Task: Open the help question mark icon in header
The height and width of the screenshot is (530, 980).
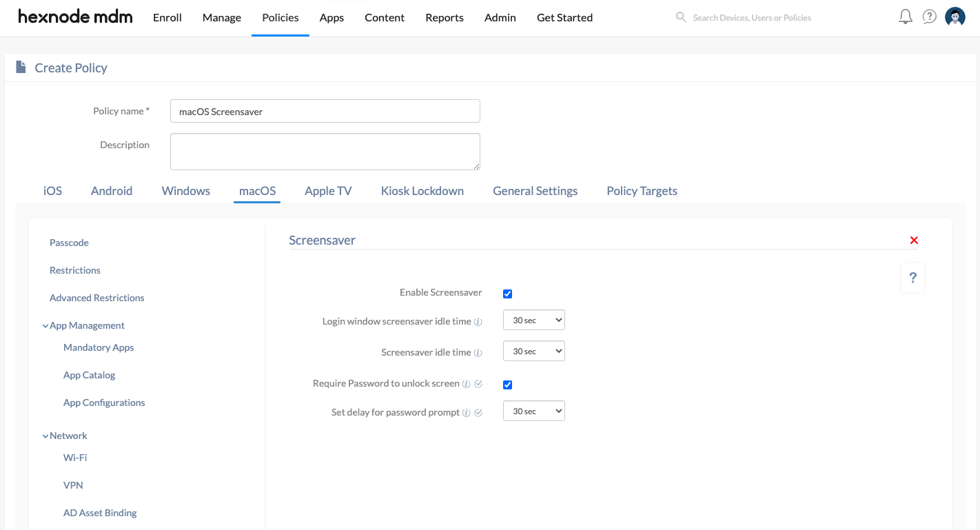Action: click(930, 17)
